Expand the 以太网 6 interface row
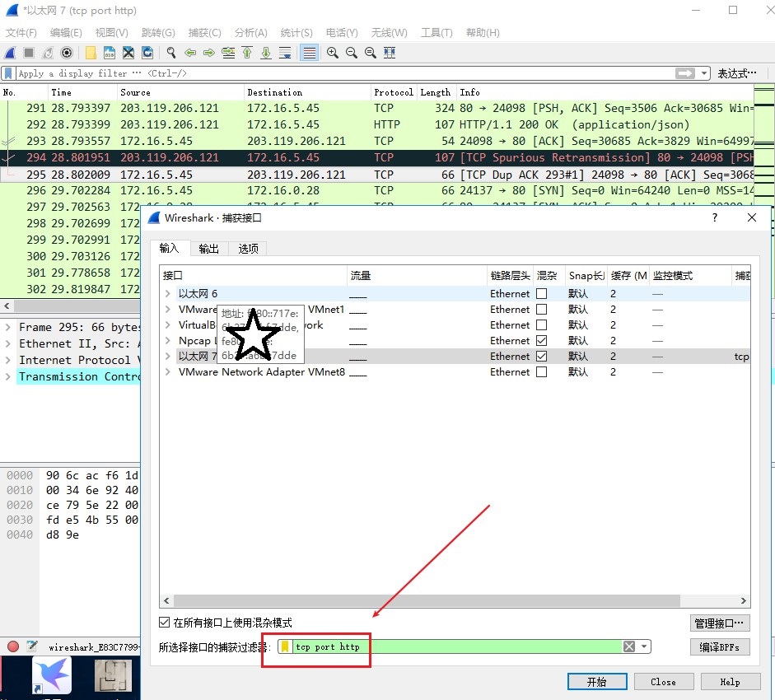Screen dimensions: 775x700 167,294
